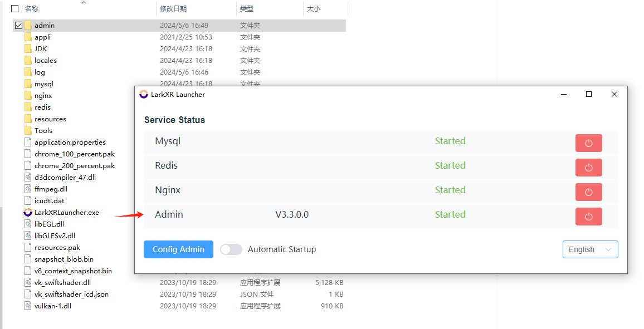
Task: Select the admin folder icon
Action: (x=28, y=26)
